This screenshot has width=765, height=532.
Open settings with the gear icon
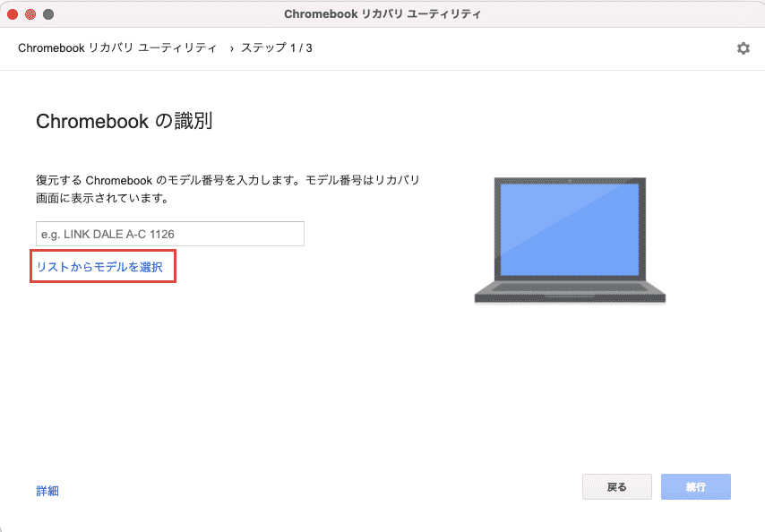tap(743, 48)
